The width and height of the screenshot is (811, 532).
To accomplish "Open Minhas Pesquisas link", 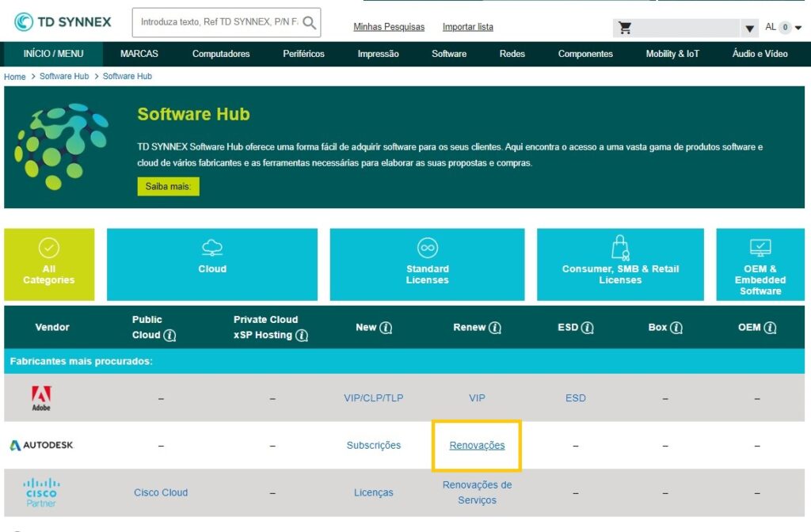I will [x=389, y=27].
